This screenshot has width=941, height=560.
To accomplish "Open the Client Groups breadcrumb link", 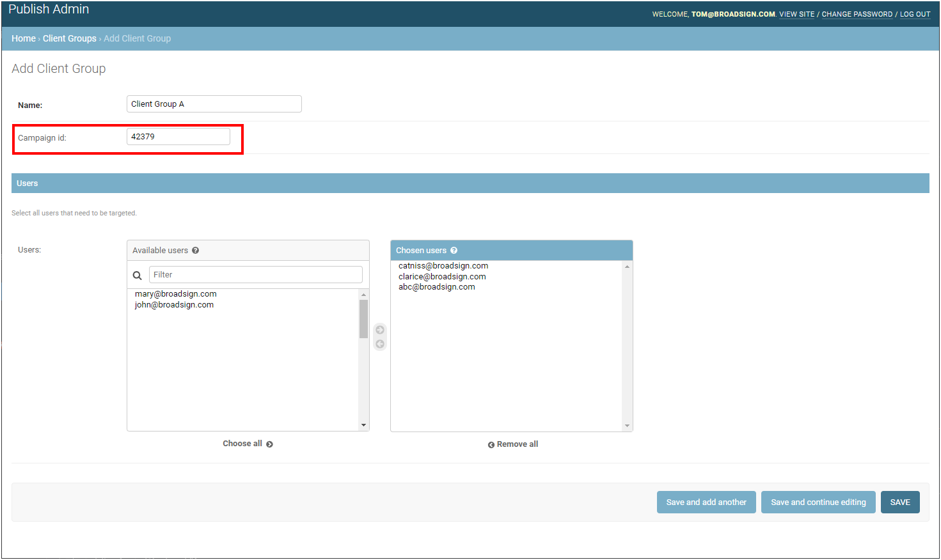I will click(70, 38).
